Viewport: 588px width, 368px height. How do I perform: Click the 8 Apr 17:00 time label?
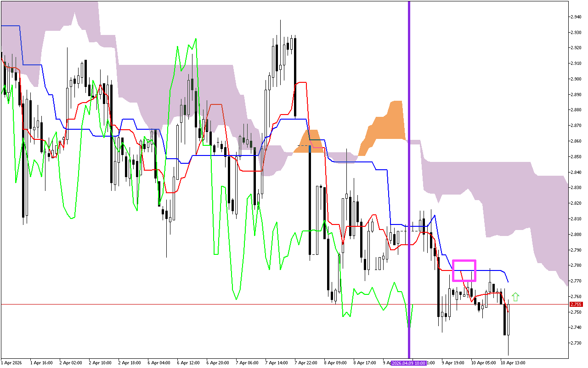click(x=365, y=362)
